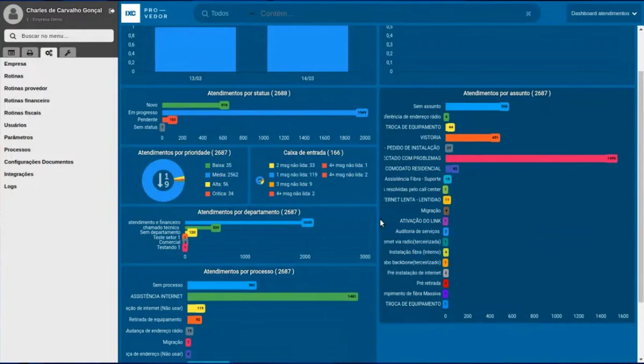Click the Em progresso status bar
Viewport: 644px width, 364px height.
tap(265, 113)
